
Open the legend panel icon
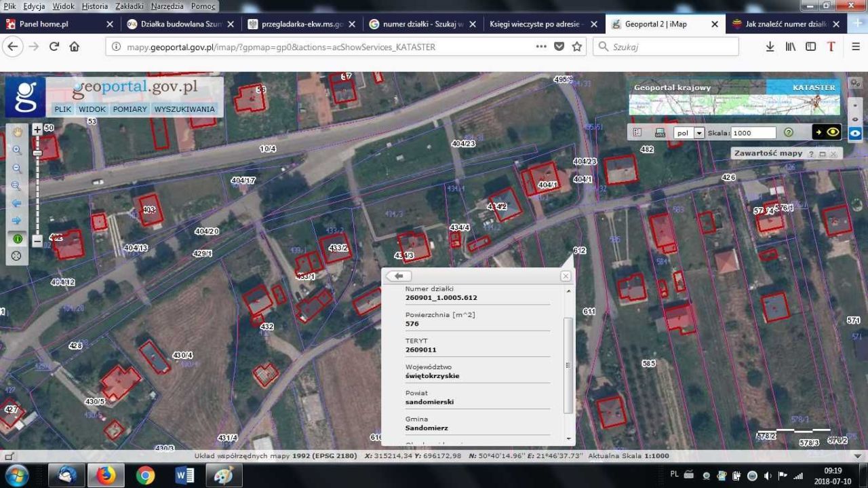pos(637,132)
